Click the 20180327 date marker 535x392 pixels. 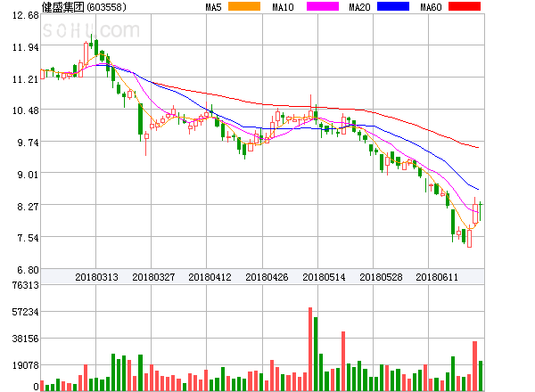pos(153,277)
